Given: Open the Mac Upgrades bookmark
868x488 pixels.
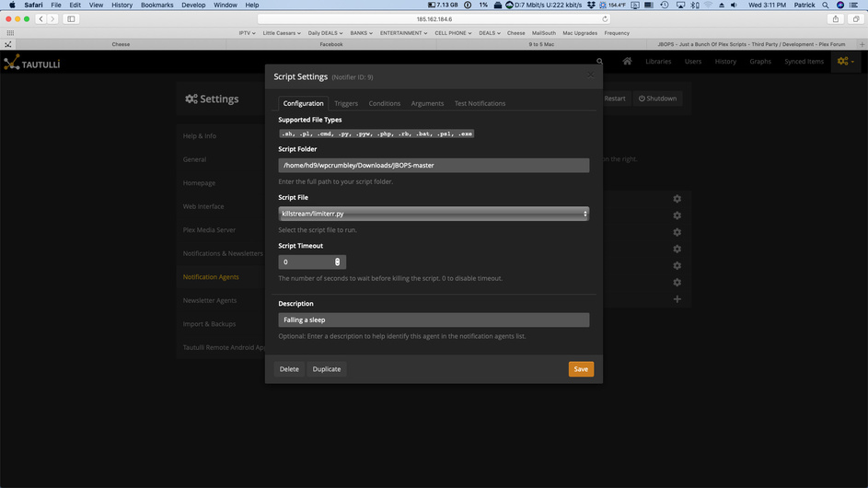Looking at the screenshot, I should tap(580, 33).
